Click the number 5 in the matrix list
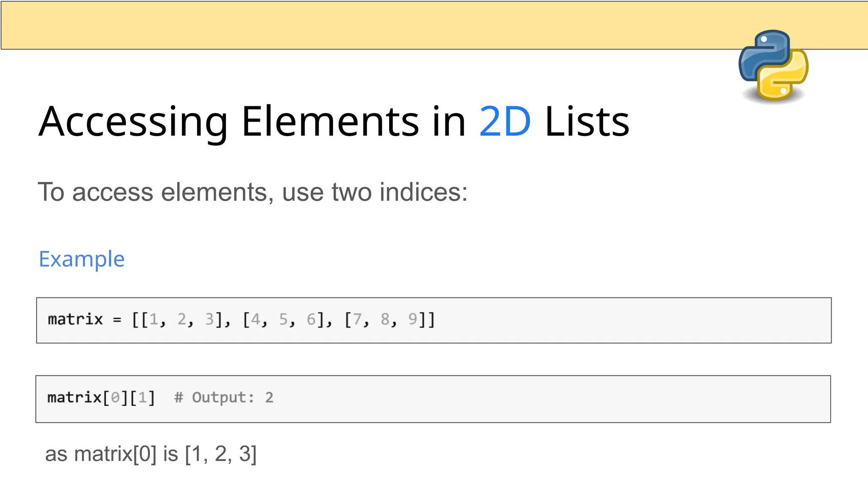 [x=283, y=319]
